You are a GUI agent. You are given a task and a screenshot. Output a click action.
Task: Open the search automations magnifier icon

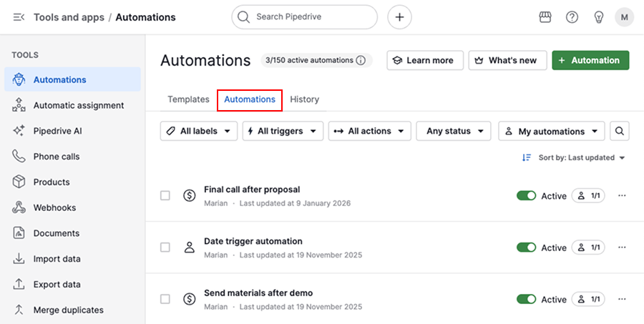(x=620, y=131)
